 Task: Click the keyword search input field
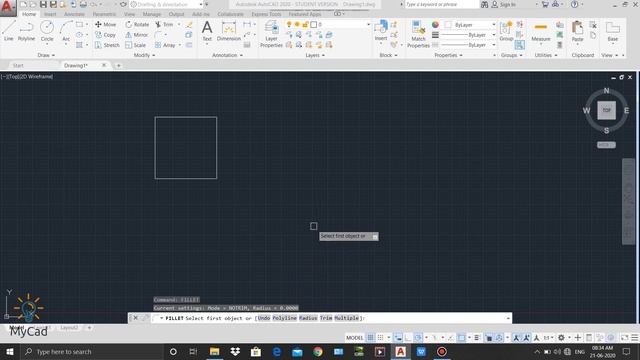click(x=442, y=4)
